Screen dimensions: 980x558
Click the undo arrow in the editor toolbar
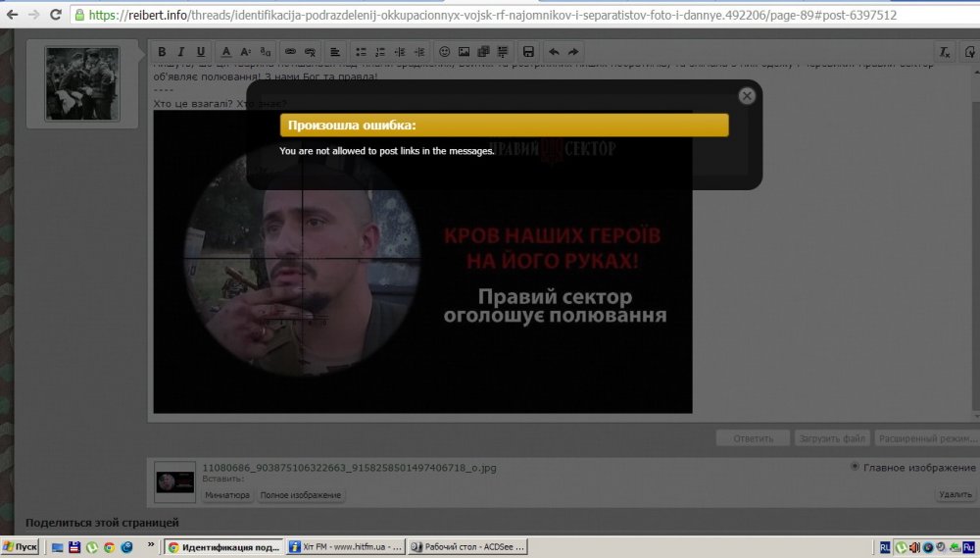tap(554, 51)
